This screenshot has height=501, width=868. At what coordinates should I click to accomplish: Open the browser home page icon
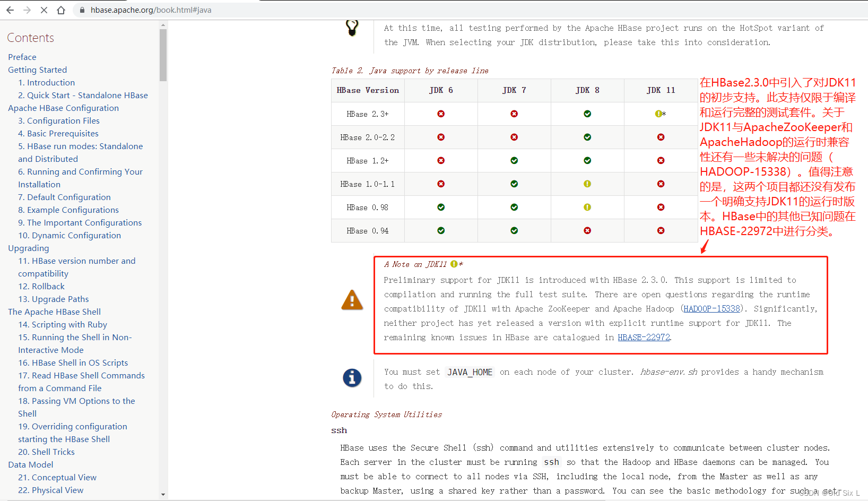61,10
